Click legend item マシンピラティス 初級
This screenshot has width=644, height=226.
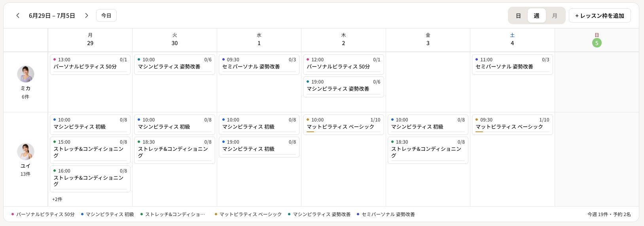(x=107, y=215)
